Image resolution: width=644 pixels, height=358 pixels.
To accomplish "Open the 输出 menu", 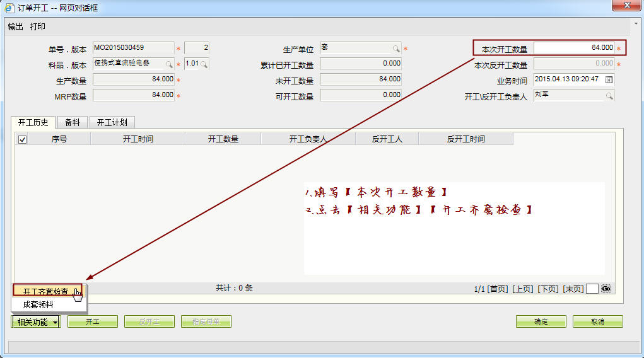I will (16, 26).
